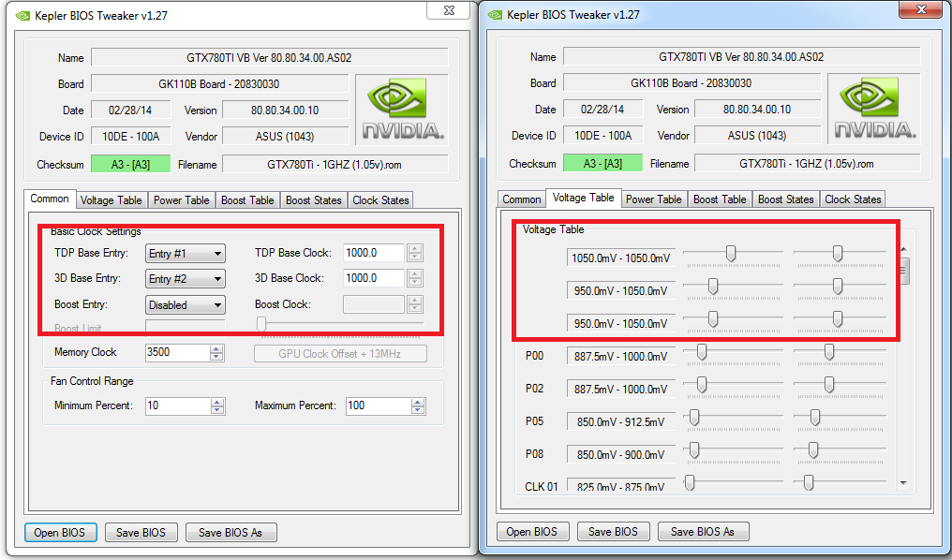Click minimum voltage slider for 1050.0mV - 1050.0mV row
The width and height of the screenshot is (952, 560).
click(x=731, y=254)
